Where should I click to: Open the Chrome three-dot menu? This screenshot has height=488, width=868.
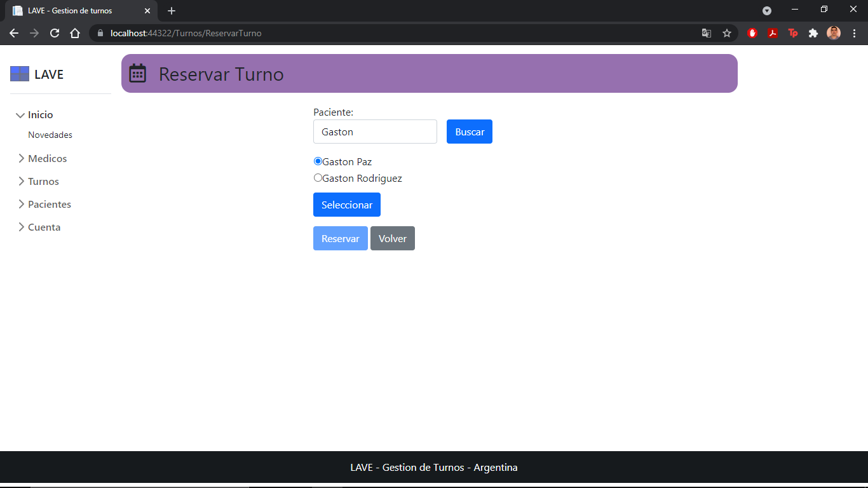point(854,33)
